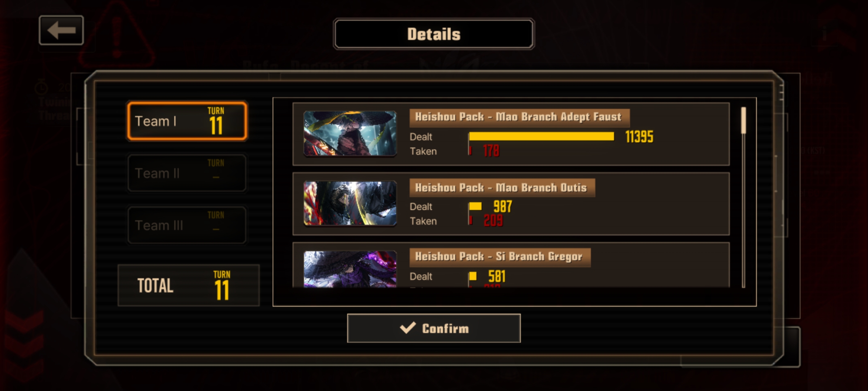Open Mao Branch Adept Faust portrait

350,134
